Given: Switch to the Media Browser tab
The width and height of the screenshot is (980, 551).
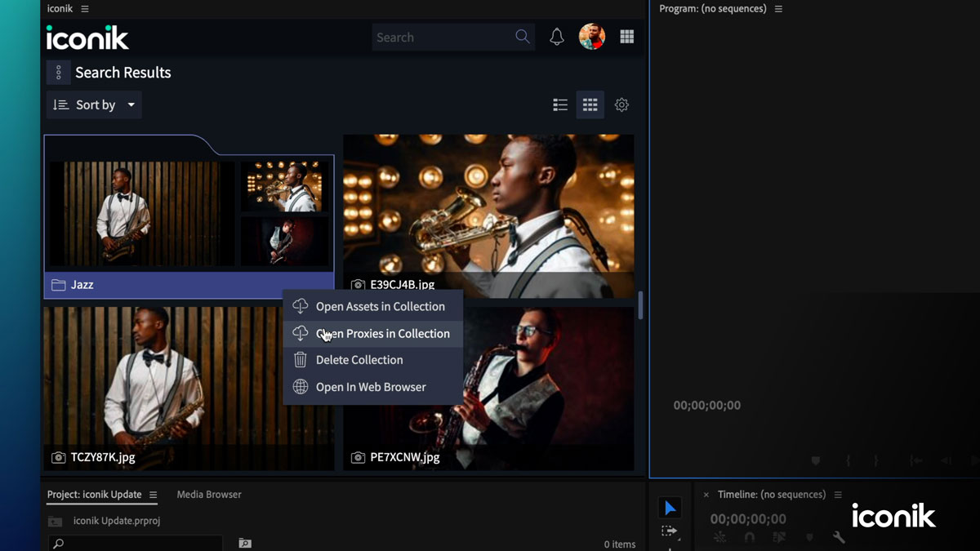Looking at the screenshot, I should click(208, 494).
